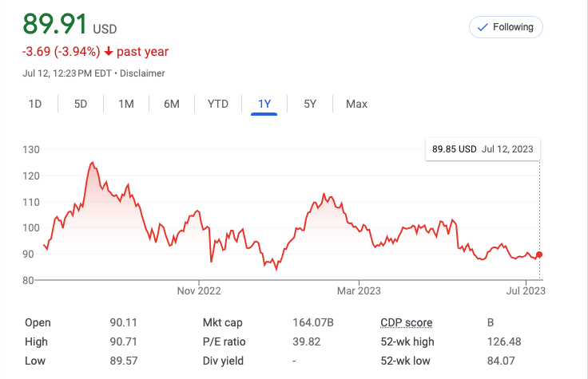Viewport: 588px width, 379px height.
Task: Switch chart to the 6M range
Action: (172, 104)
